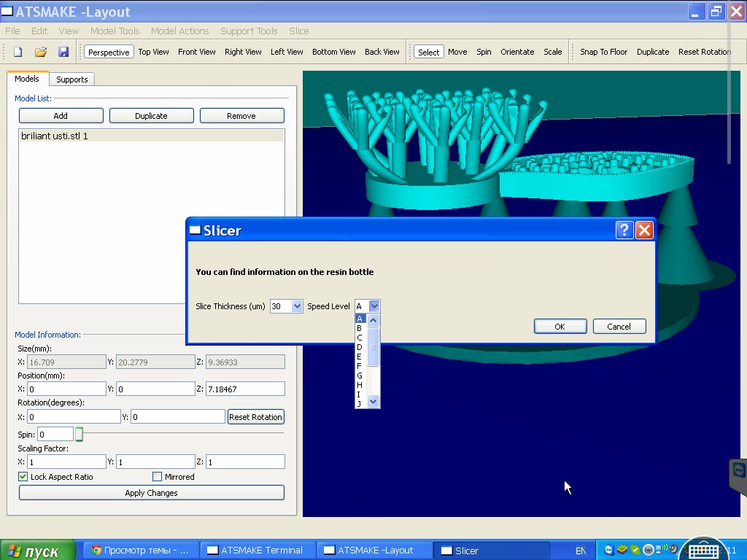747x560 pixels.
Task: Select speed level B in the list
Action: pos(360,328)
